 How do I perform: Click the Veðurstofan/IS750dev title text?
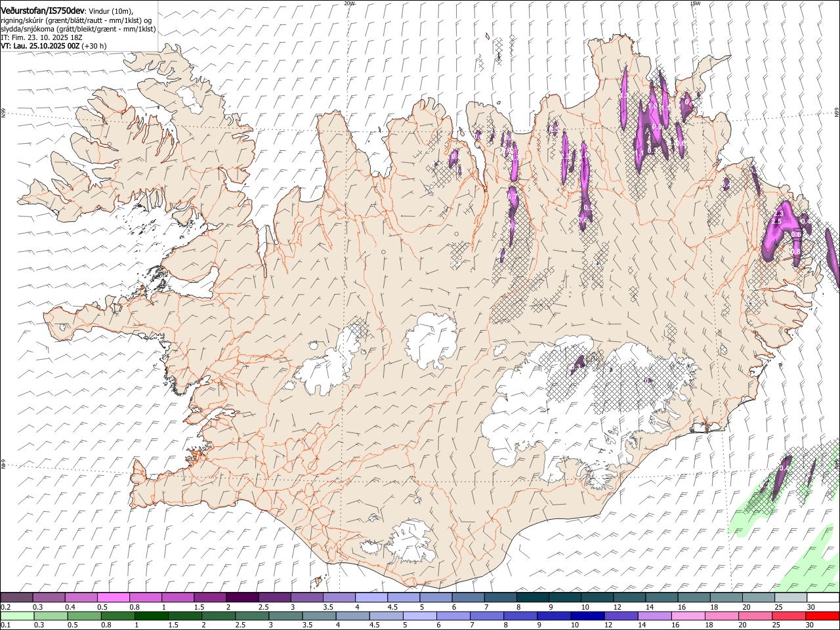(43, 10)
